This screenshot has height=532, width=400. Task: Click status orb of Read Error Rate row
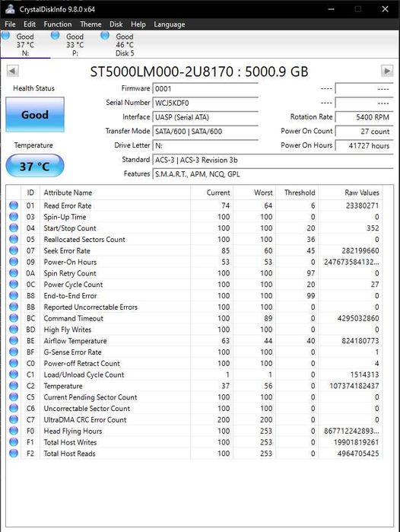(14, 205)
